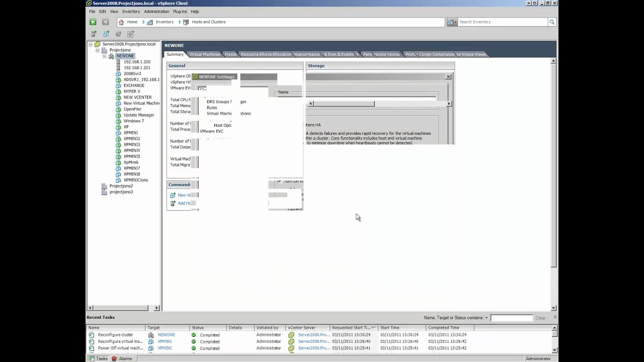Open the Help menu
The width and height of the screenshot is (644, 362).
point(195,12)
